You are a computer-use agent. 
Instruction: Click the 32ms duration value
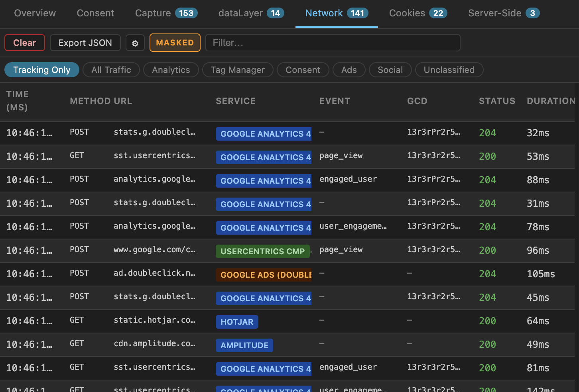point(538,133)
